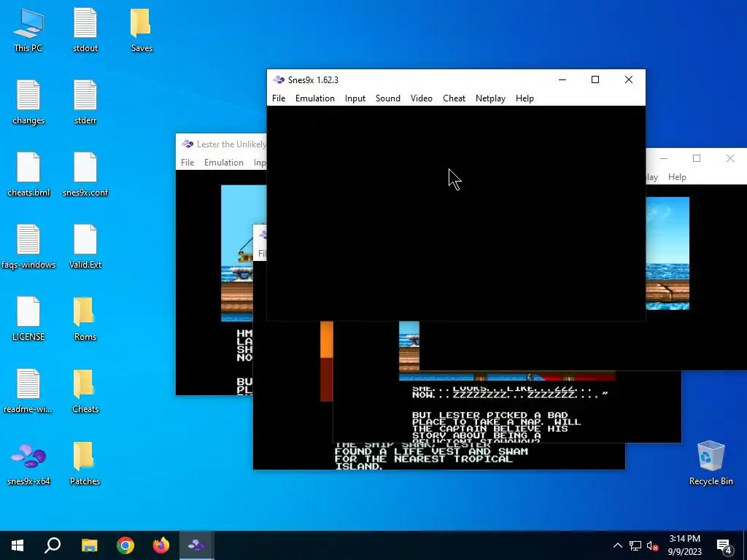747x560 pixels.
Task: Open the Patches folder icon
Action: click(85, 463)
